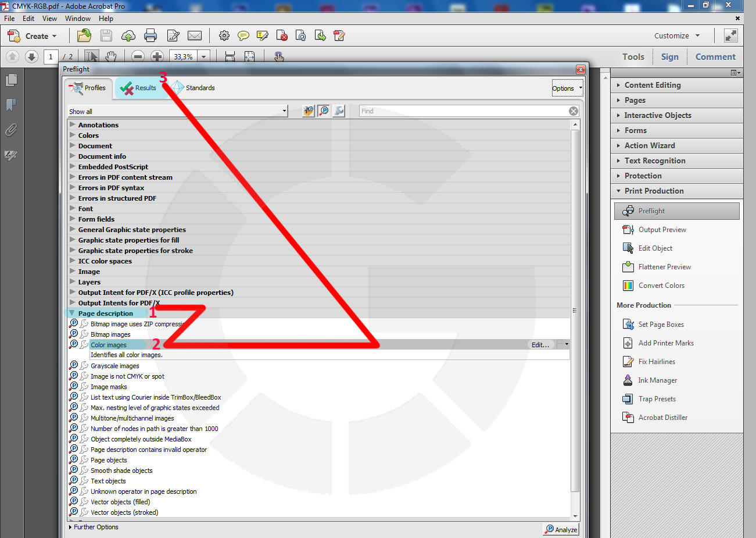This screenshot has height=538, width=756.
Task: Click the Zoom In plus icon
Action: [x=157, y=56]
